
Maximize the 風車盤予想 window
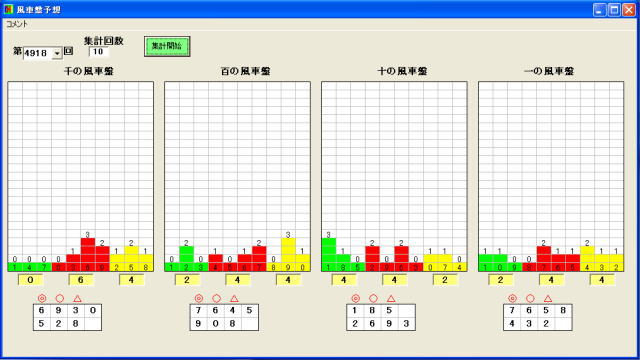pyautogui.click(x=614, y=9)
